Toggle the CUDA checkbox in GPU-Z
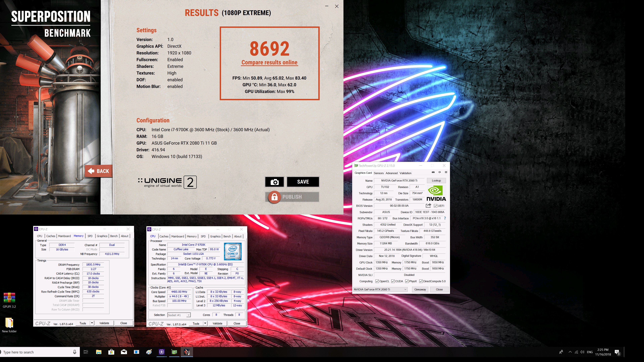Viewport: 644px width, 362px height. (x=393, y=281)
